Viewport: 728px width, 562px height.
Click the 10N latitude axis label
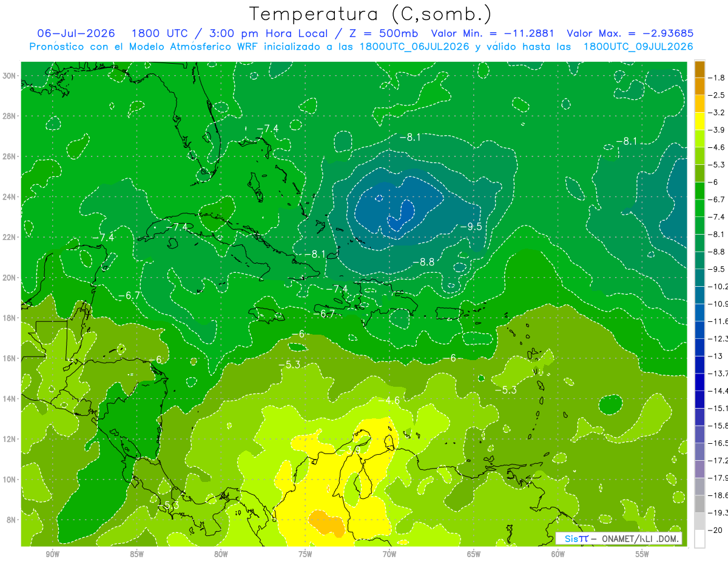[x=10, y=480]
